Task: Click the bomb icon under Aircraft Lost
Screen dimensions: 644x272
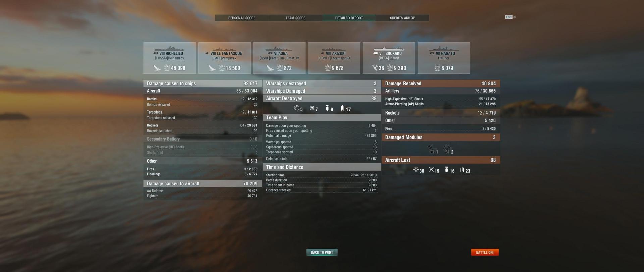Action: click(446, 170)
